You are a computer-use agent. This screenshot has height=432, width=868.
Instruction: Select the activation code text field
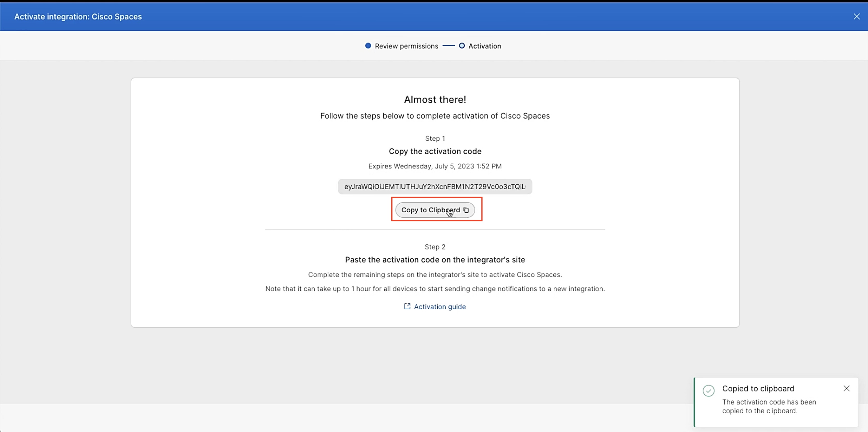435,186
